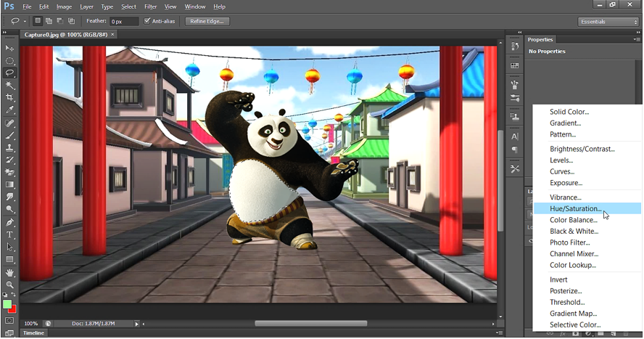The image size is (644, 339).
Task: Select the Horizontal Type tool
Action: tap(9, 234)
